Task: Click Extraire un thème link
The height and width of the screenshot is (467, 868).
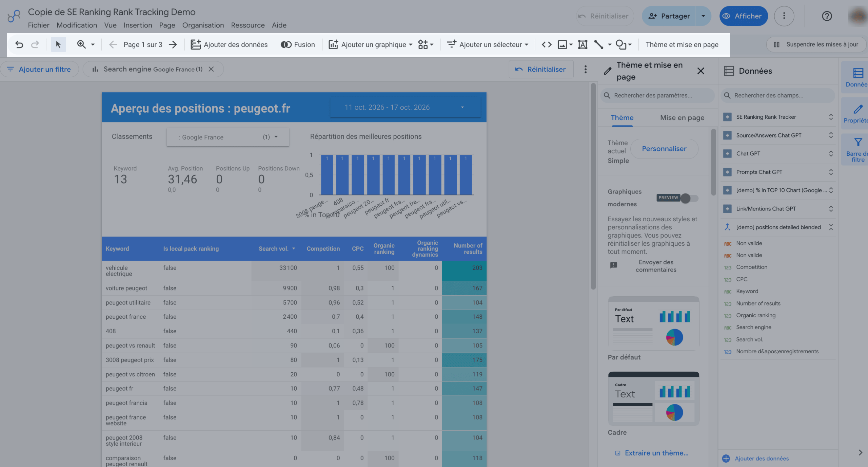Action: pyautogui.click(x=652, y=453)
